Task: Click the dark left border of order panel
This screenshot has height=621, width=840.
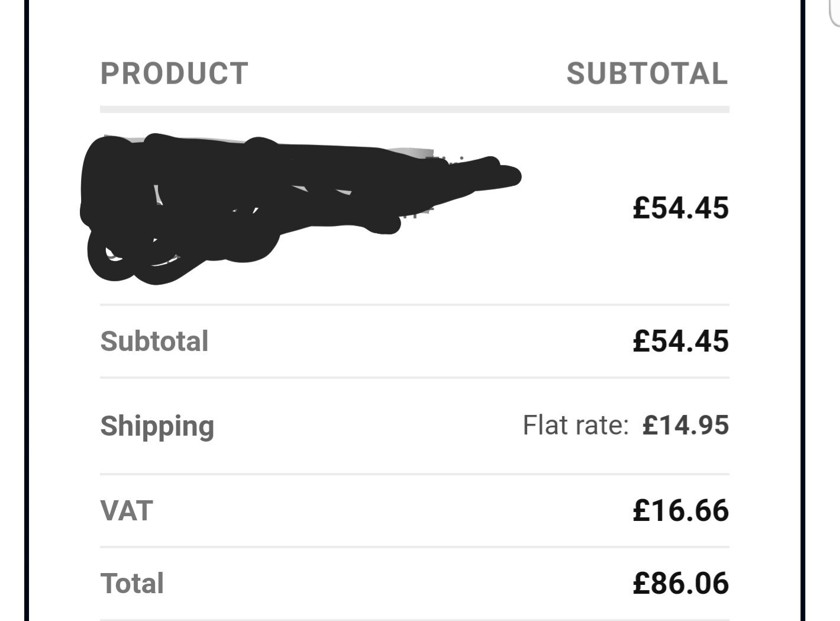Action: (27, 310)
